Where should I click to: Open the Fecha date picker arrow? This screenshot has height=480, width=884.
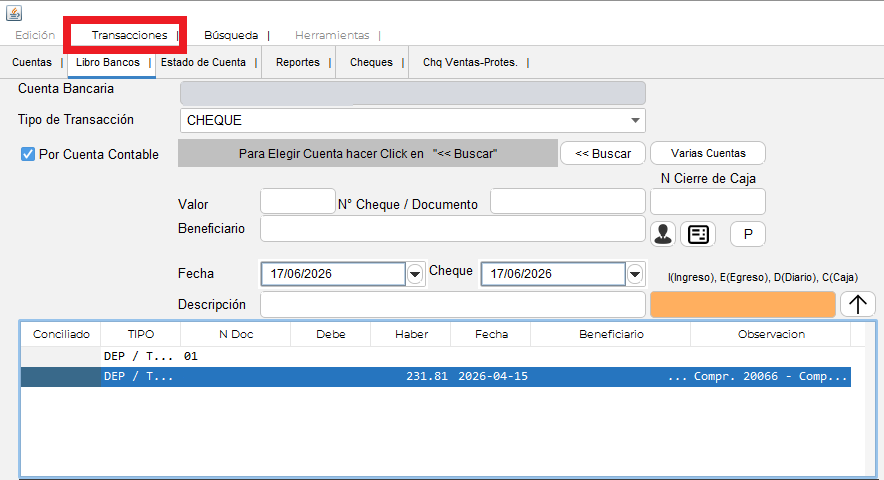(x=415, y=274)
